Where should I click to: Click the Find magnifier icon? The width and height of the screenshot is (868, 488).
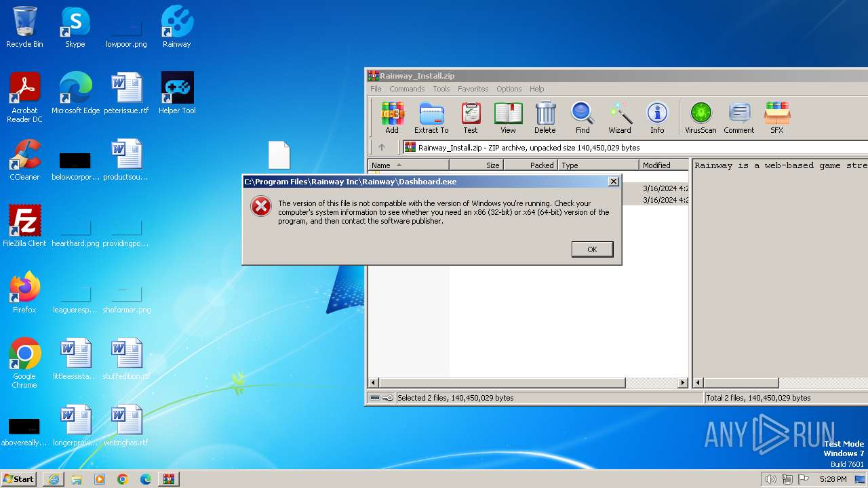point(583,118)
